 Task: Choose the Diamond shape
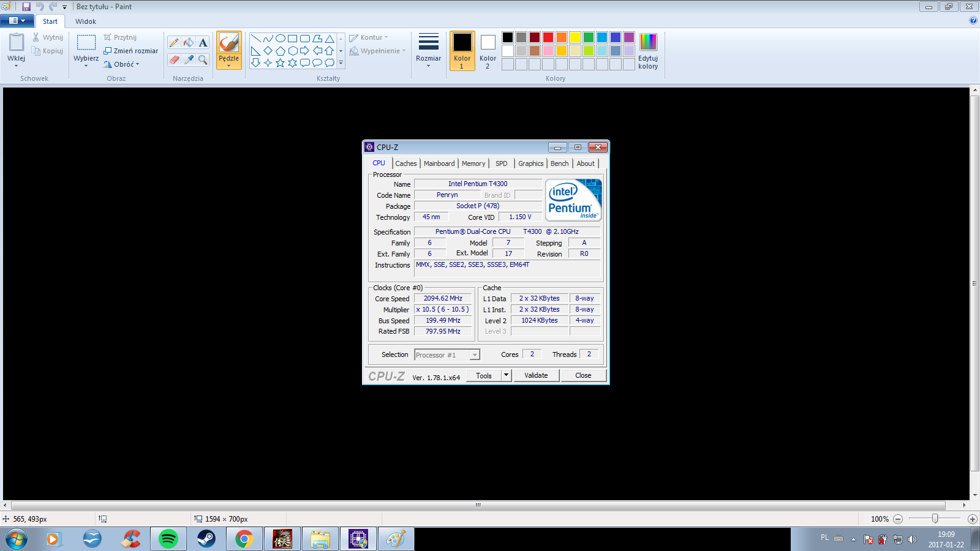[x=268, y=51]
